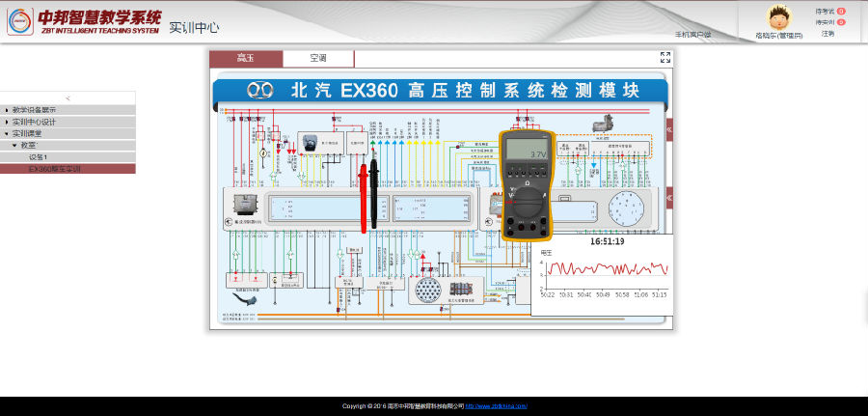
Task: Select the EX360整车实训 tree item
Action: 68,168
